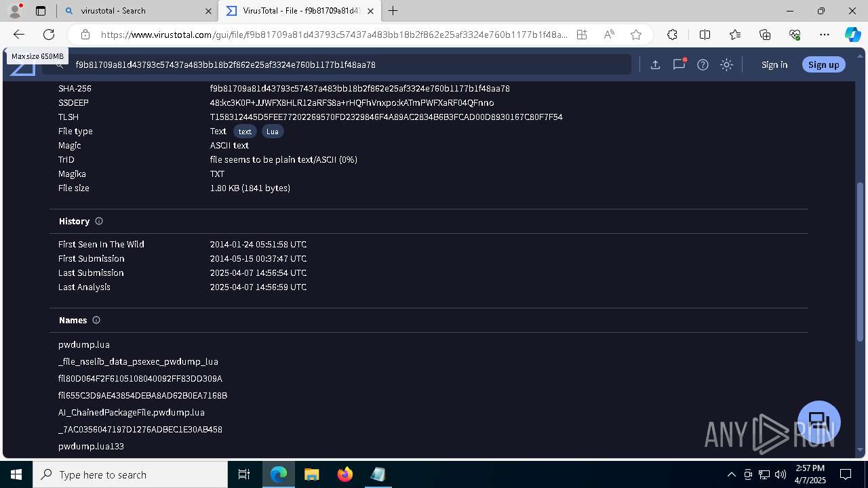Select Last Submission date value
Screen dimensions: 868x488
tap(258, 273)
